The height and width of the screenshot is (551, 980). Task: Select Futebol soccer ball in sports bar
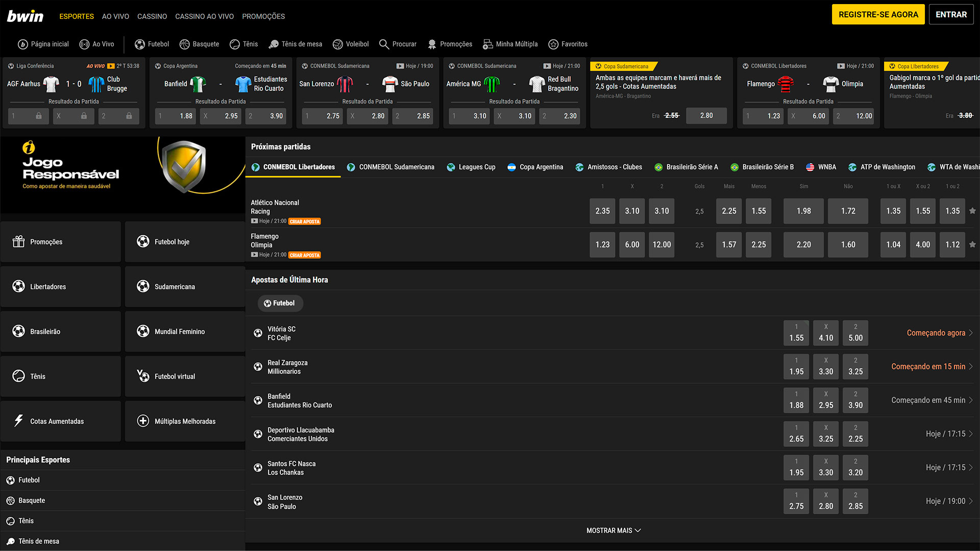[140, 44]
